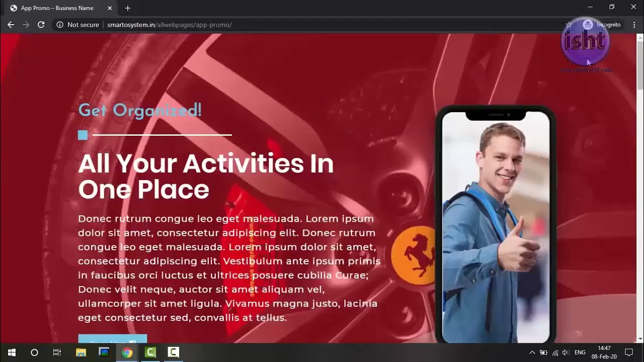Close the App Promo browser tab
Image resolution: width=644 pixels, height=362 pixels.
[110, 8]
